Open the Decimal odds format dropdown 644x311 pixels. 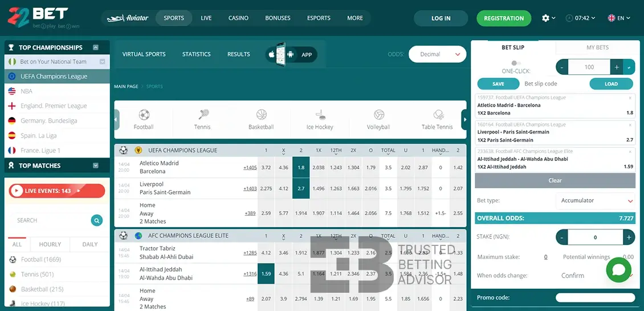pos(438,54)
